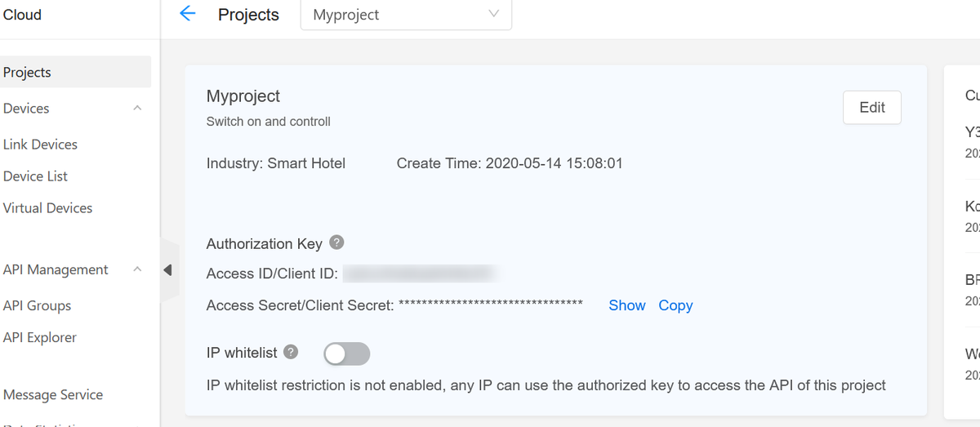Open API Groups

click(37, 305)
